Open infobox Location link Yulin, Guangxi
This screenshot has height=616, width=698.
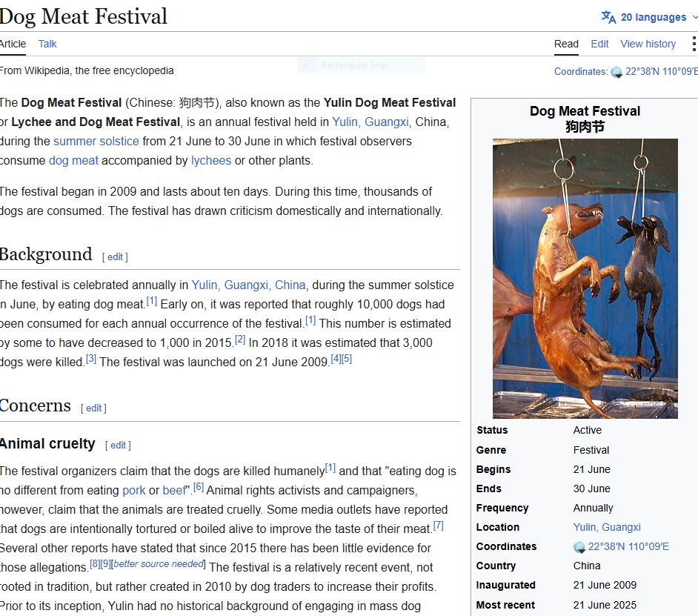(x=607, y=527)
